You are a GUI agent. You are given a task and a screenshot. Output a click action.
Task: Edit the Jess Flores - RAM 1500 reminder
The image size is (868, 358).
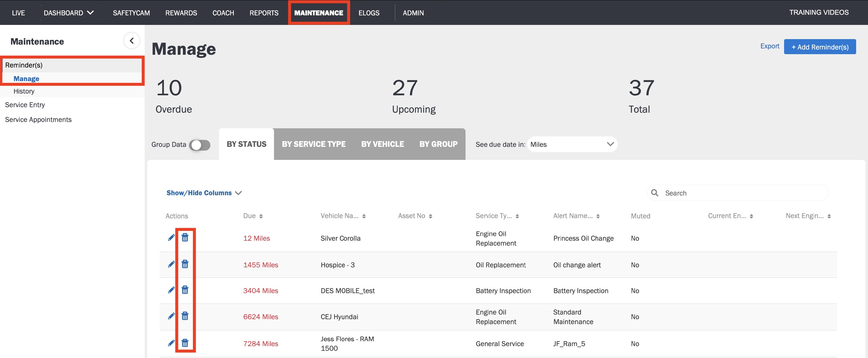click(171, 343)
